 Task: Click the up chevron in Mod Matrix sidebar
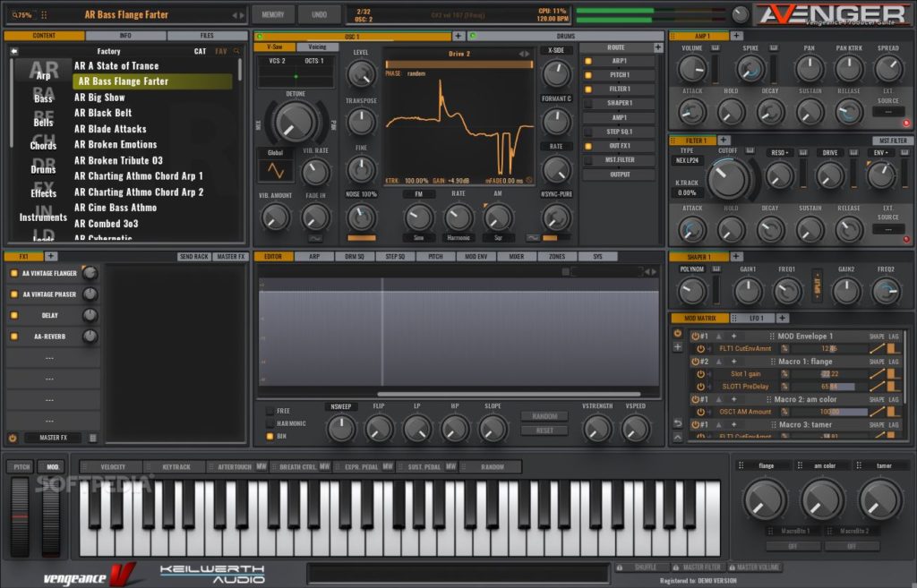tap(678, 437)
